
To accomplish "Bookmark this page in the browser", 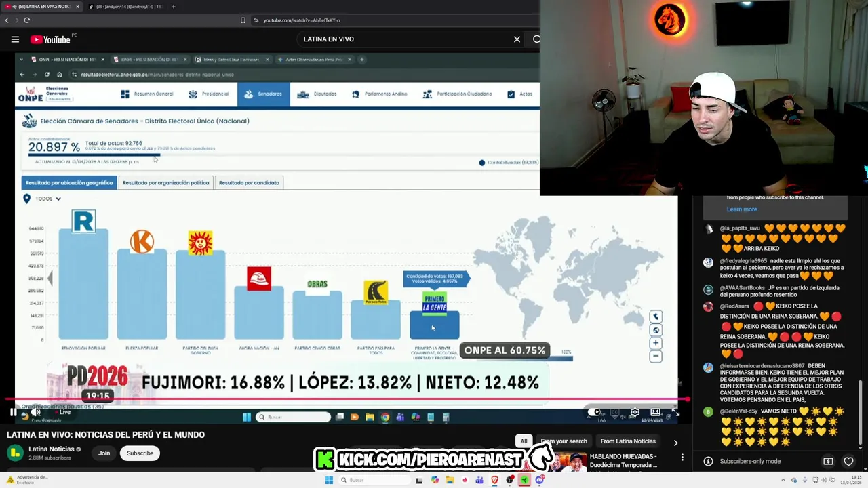I will (243, 20).
